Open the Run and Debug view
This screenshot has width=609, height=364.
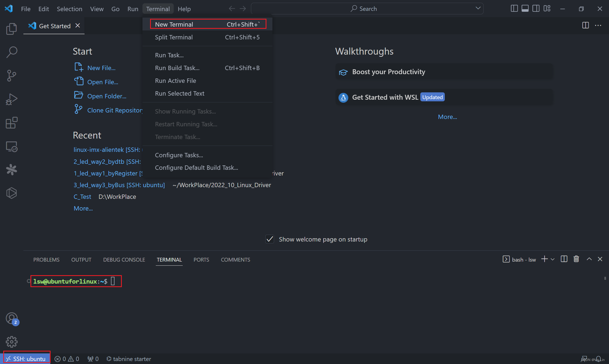pyautogui.click(x=11, y=99)
